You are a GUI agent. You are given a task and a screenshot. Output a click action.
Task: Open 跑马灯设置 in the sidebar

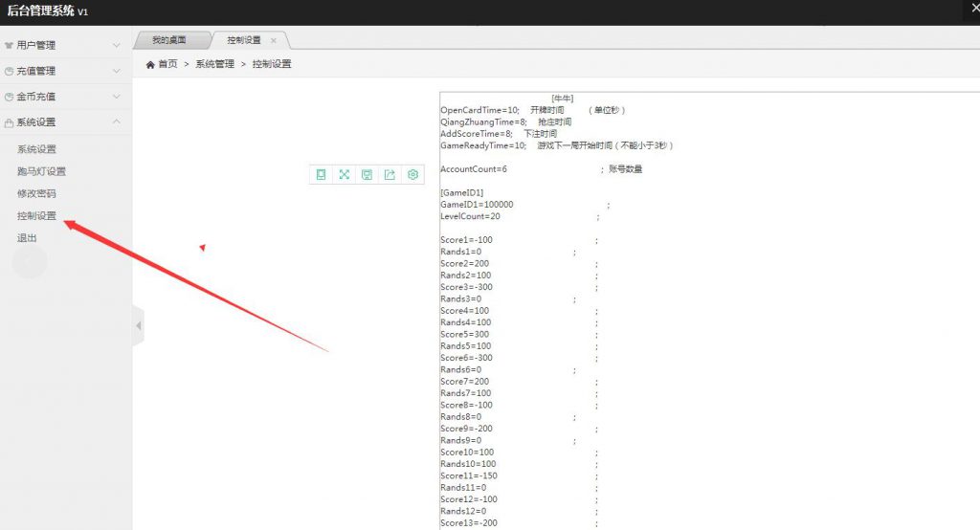click(41, 171)
